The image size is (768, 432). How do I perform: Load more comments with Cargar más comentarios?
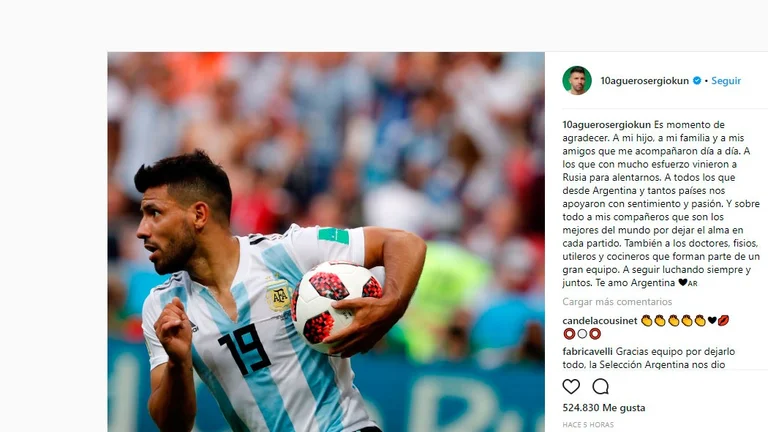coord(617,302)
